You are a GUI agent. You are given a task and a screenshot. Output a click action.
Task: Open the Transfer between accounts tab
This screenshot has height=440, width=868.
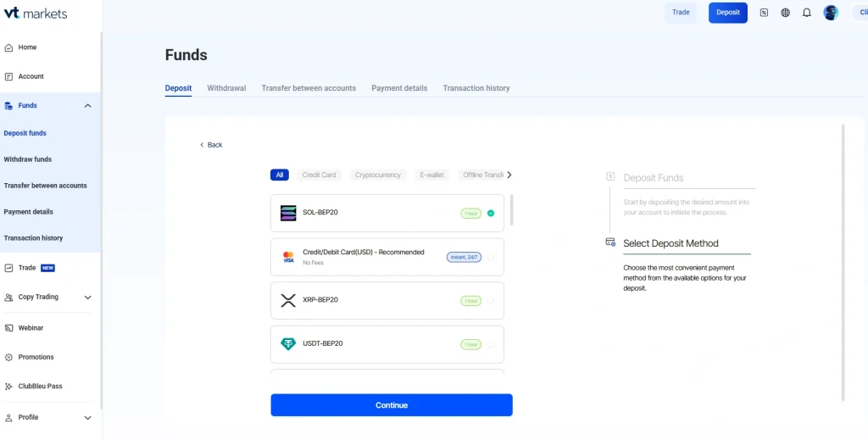309,88
